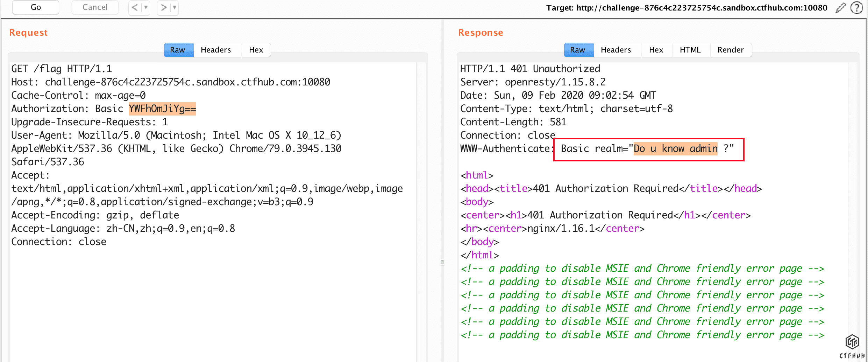Go back in history with the left arrow
The image size is (868, 362).
coord(135,7)
